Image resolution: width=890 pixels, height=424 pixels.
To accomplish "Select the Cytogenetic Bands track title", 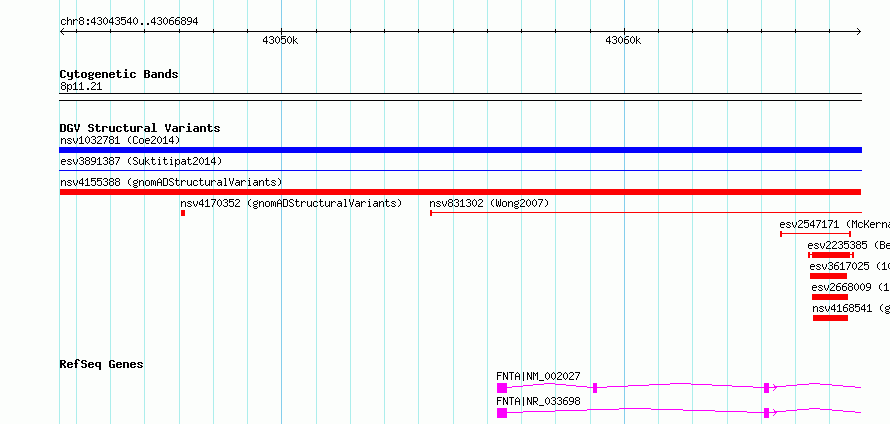I will [x=119, y=74].
